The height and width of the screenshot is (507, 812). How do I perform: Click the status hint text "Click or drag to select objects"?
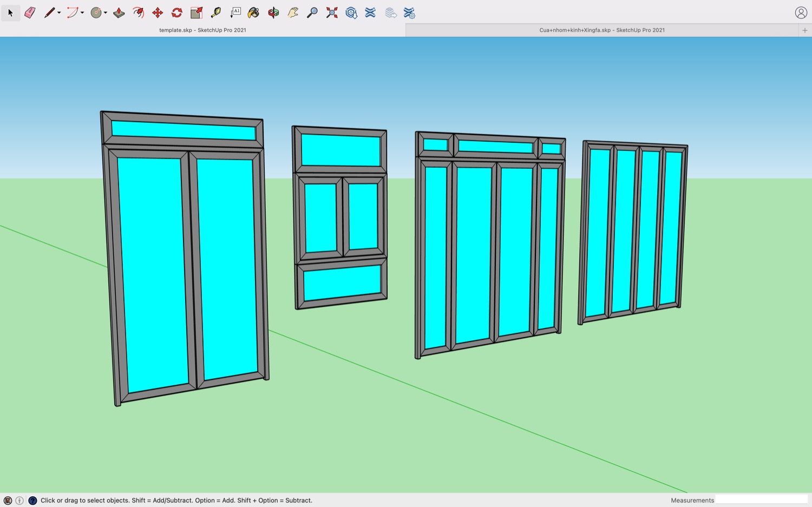pyautogui.click(x=85, y=501)
